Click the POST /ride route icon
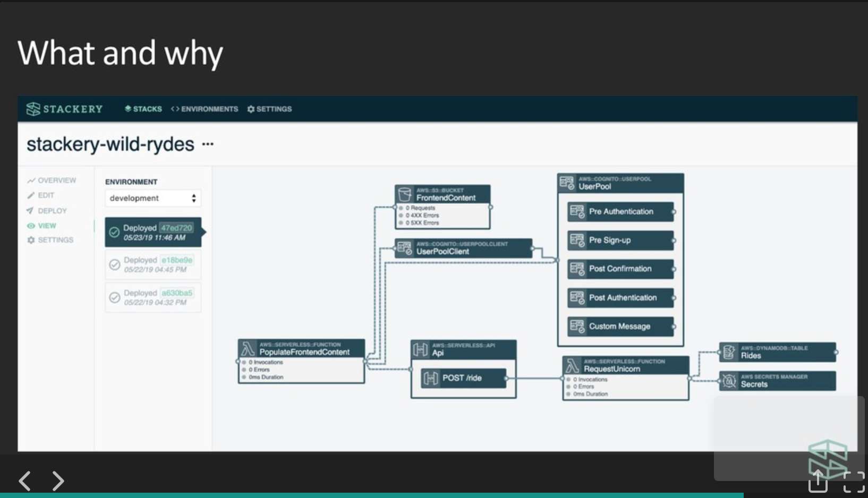This screenshot has height=498, width=868. coord(430,378)
